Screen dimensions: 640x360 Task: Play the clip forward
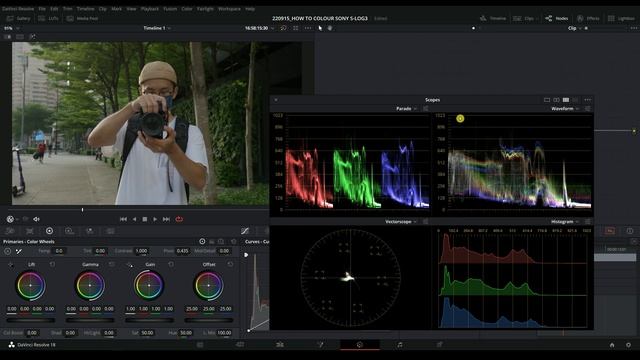[155, 219]
